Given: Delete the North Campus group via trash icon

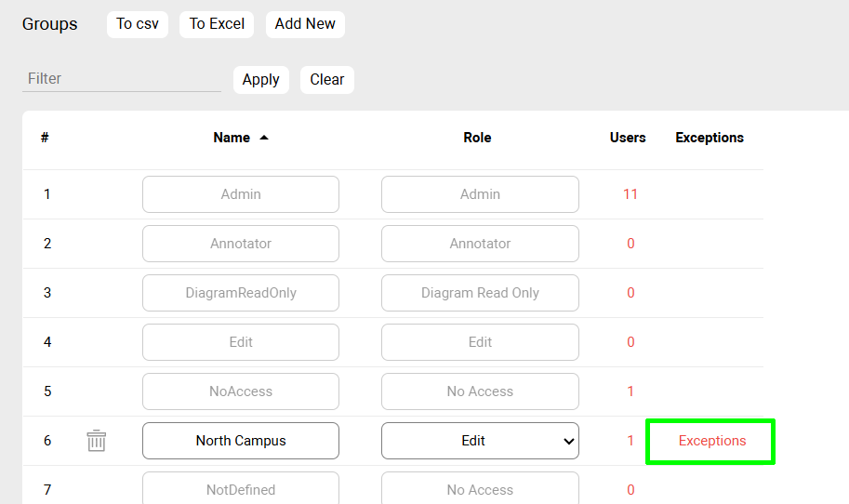Looking at the screenshot, I should click(97, 441).
